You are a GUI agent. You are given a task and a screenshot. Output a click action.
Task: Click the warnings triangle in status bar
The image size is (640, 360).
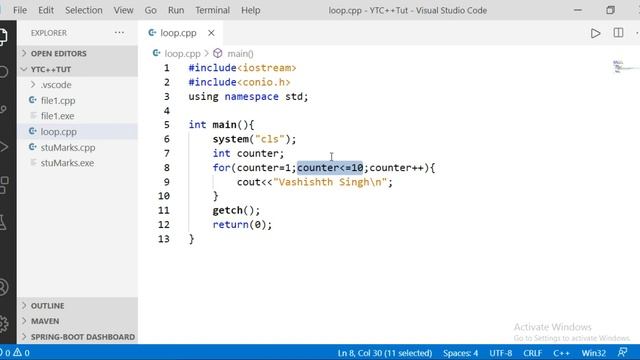point(17,353)
